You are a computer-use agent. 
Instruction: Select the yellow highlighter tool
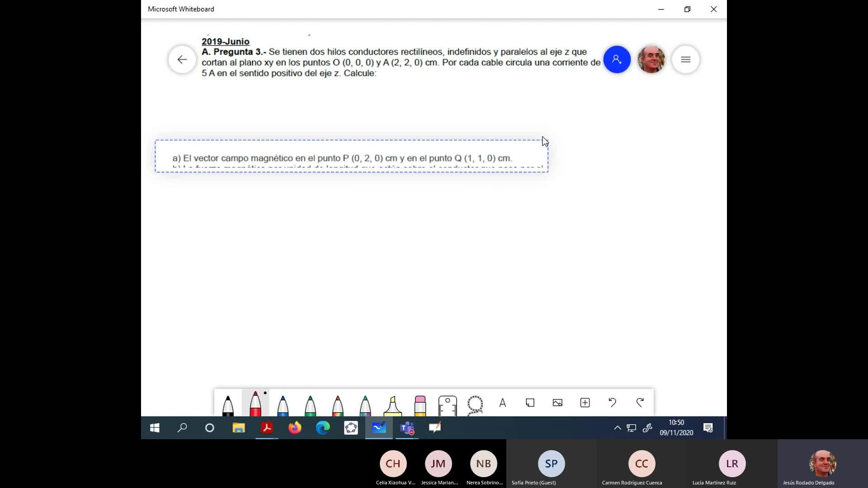point(392,404)
